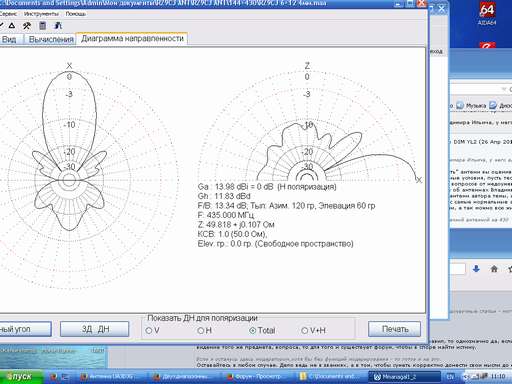Choose the V+H polarization option
Screen dimensions: 512x384
(304, 330)
